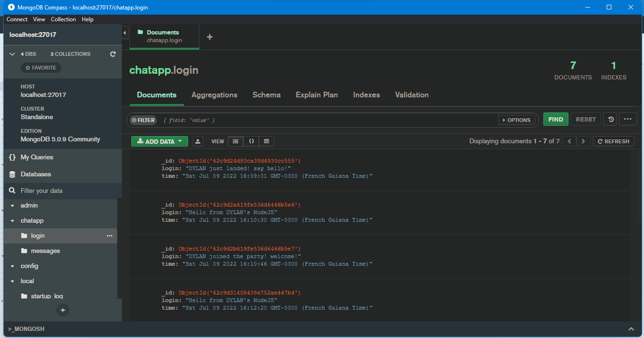Viewport: 644px width, 338px height.
Task: Open the Connect menu
Action: [x=17, y=19]
